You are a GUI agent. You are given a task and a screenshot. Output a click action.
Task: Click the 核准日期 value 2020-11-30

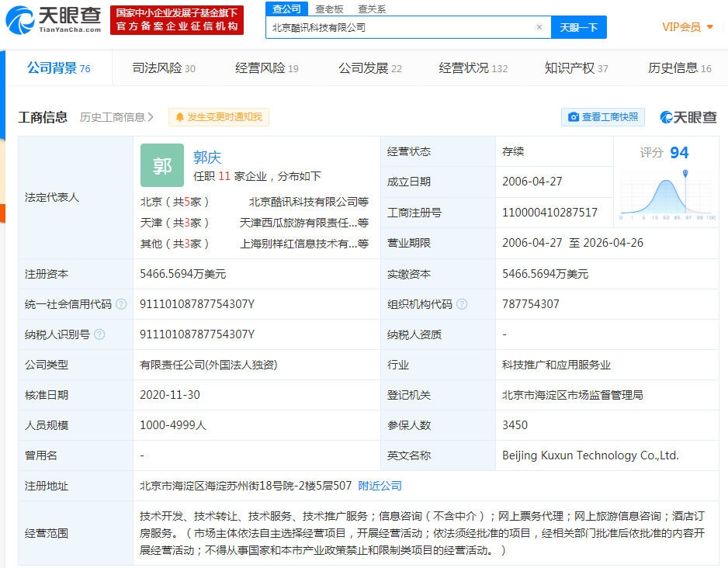[170, 395]
